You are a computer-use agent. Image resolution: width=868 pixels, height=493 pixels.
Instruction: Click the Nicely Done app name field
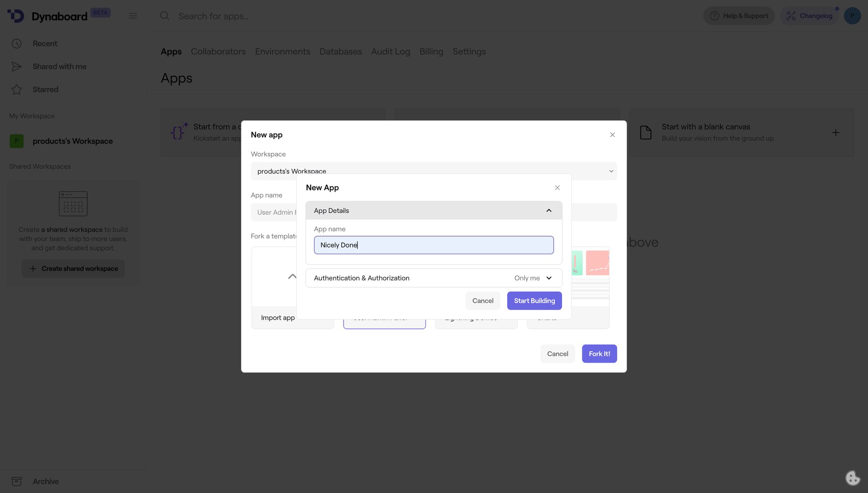[x=434, y=245]
